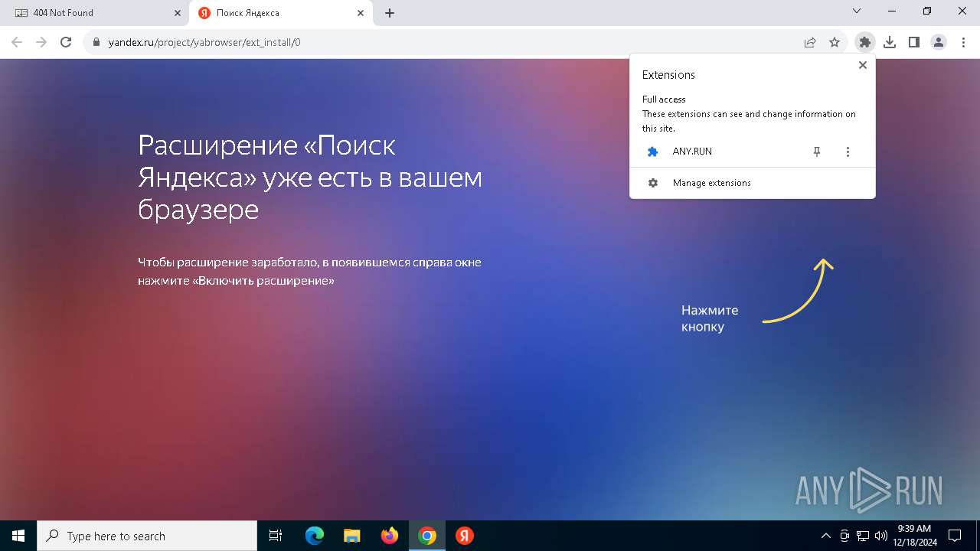Pin the ANY.RUN extension
980x551 pixels.
click(817, 152)
